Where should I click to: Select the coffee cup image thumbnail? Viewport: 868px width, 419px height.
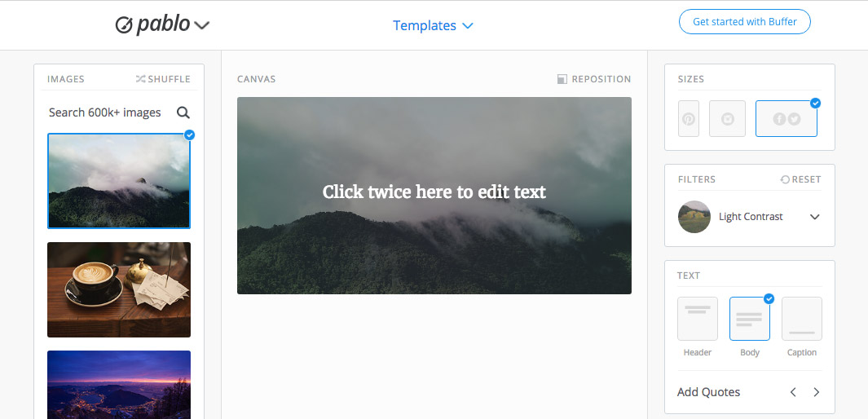click(x=119, y=289)
